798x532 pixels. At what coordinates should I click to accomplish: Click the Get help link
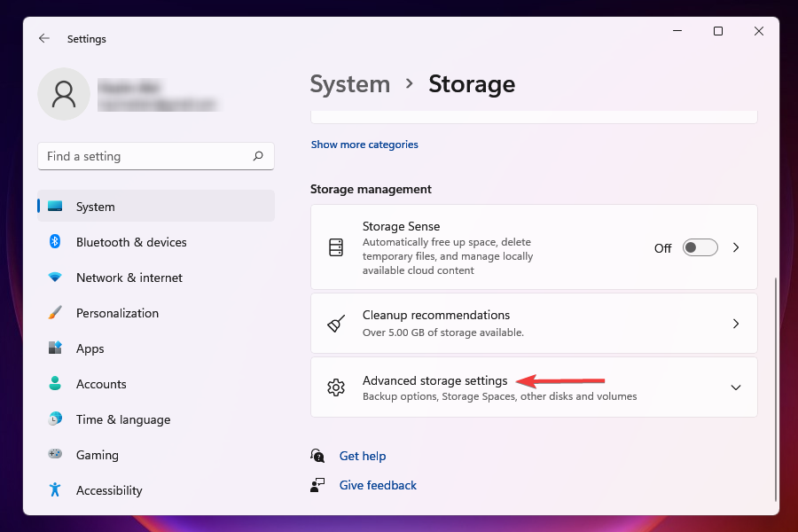(x=363, y=456)
